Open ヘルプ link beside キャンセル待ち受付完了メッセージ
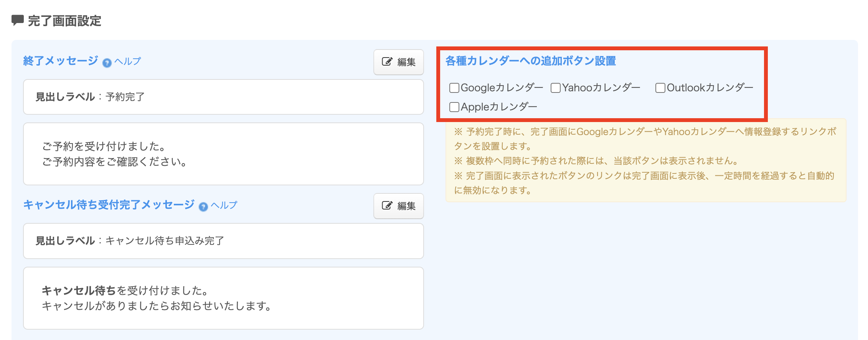Viewport: 868px width, 340px height. pyautogui.click(x=224, y=205)
